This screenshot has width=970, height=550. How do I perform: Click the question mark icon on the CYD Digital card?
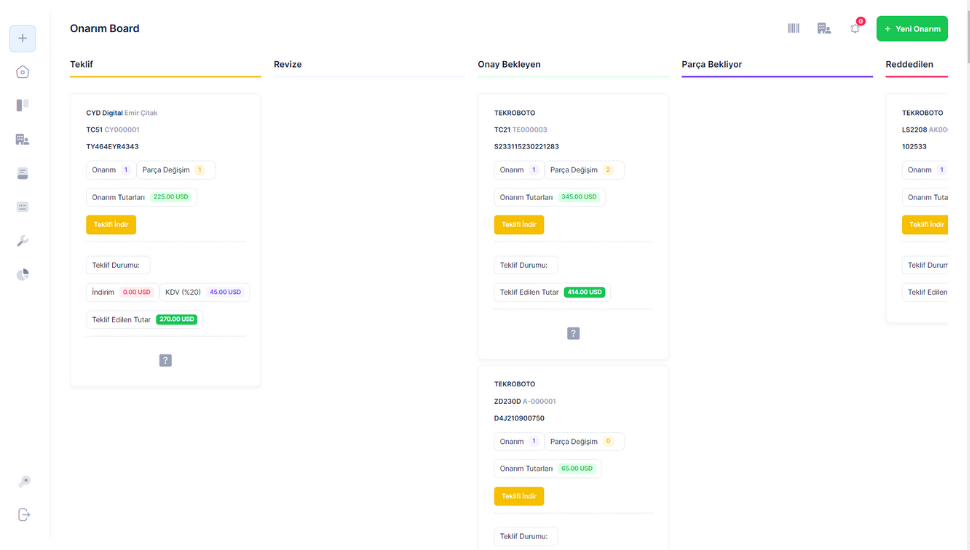pos(165,360)
